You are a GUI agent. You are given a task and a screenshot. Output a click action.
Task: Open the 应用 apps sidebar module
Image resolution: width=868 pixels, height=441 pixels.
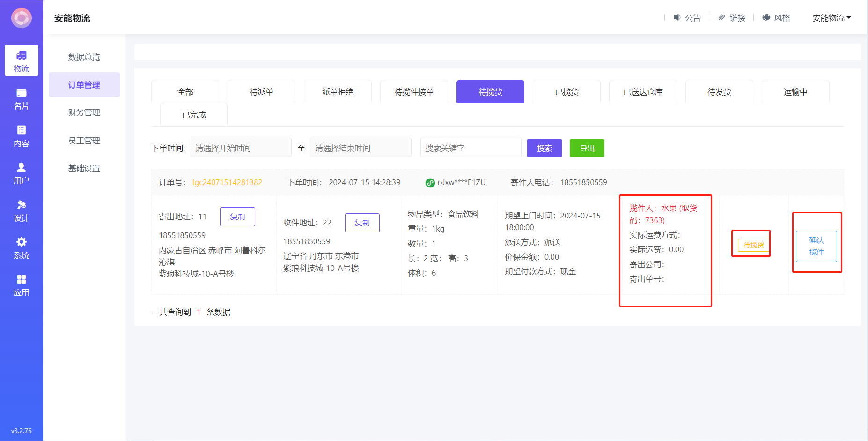22,285
